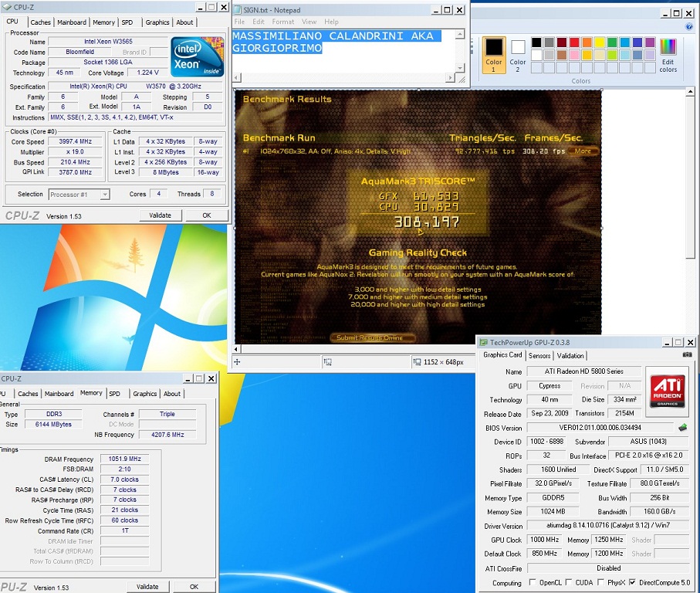Click Notepad's horizontal scroll left arrow
Viewport: 700px width, 593px height.
pyautogui.click(x=237, y=78)
